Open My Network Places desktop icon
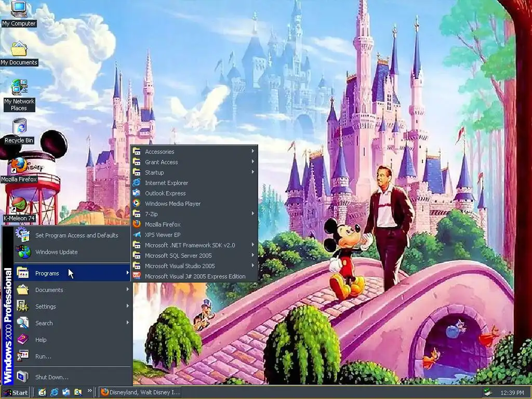Screen dimensions: 532x399 tap(19, 95)
